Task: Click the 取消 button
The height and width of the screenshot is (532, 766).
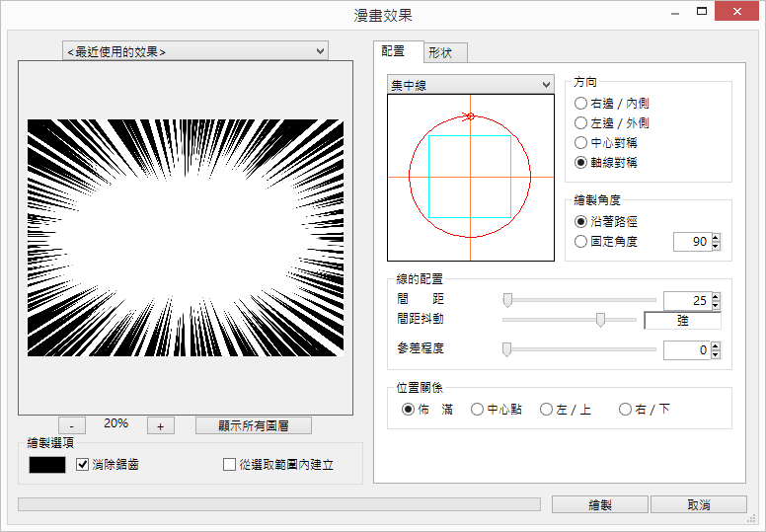Action: [x=699, y=504]
